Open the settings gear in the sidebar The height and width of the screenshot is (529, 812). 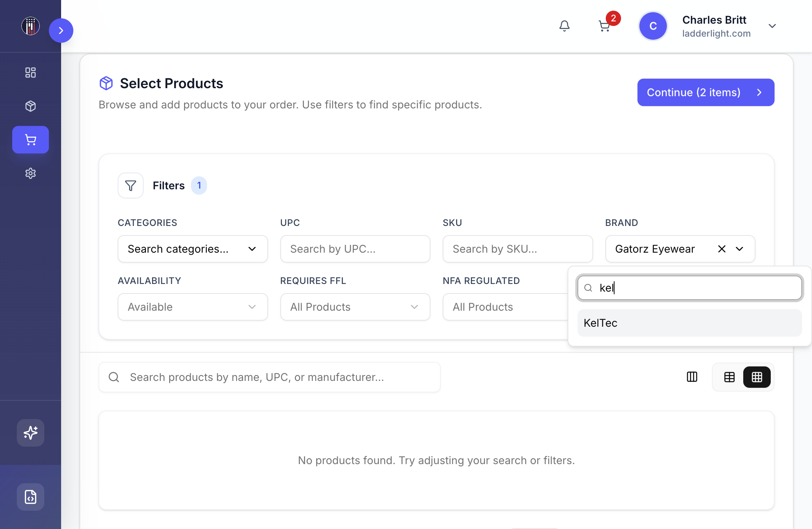(31, 173)
